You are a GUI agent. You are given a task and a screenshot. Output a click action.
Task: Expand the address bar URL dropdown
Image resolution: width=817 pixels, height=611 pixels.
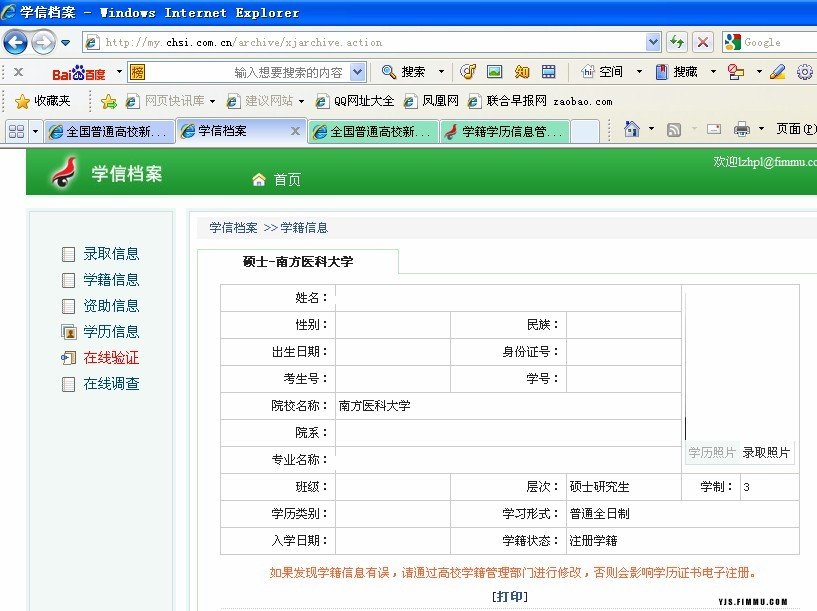(x=653, y=42)
